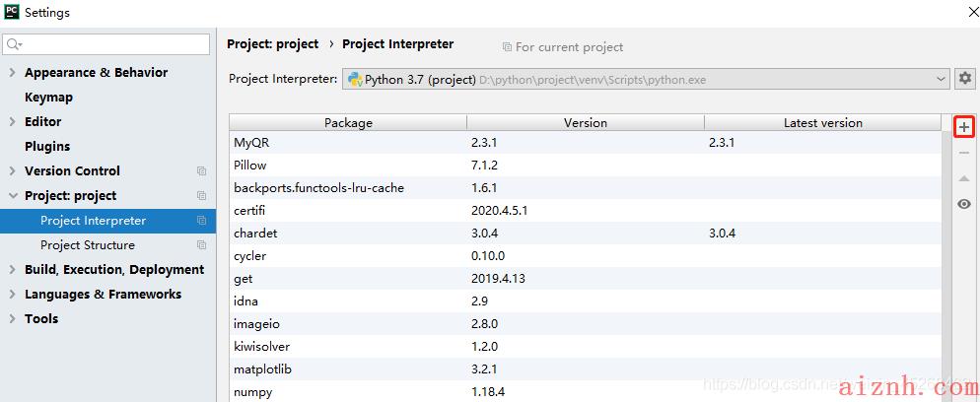
Task: Open the Project Interpreter dropdown
Action: 646,79
